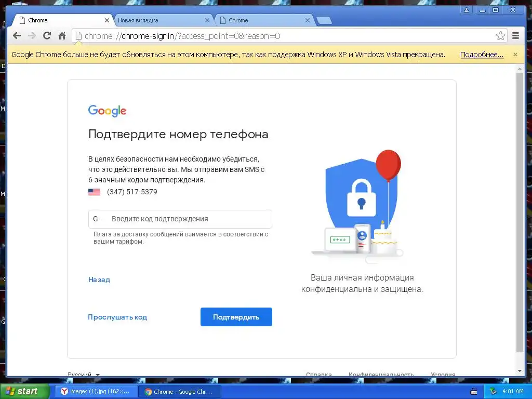The height and width of the screenshot is (399, 532).
Task: Click the browser back arrow icon
Action: 17,36
